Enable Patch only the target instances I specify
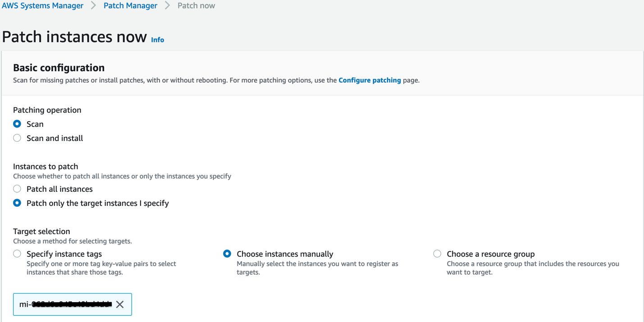 click(17, 203)
